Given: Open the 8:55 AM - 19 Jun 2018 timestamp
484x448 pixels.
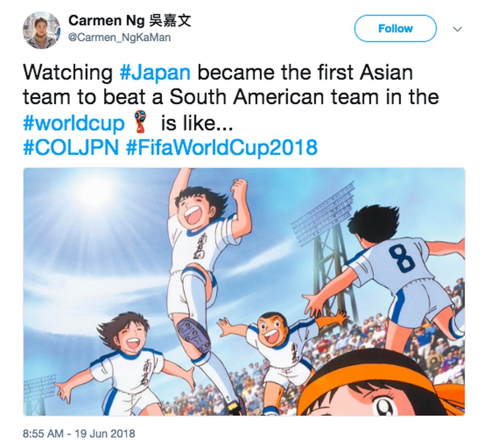Looking at the screenshot, I should pos(79,433).
